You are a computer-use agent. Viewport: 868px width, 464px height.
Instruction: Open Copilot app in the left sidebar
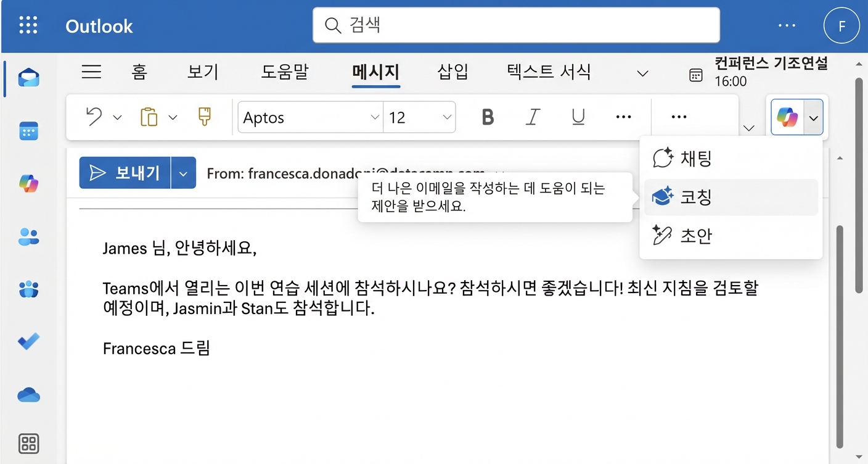point(28,184)
